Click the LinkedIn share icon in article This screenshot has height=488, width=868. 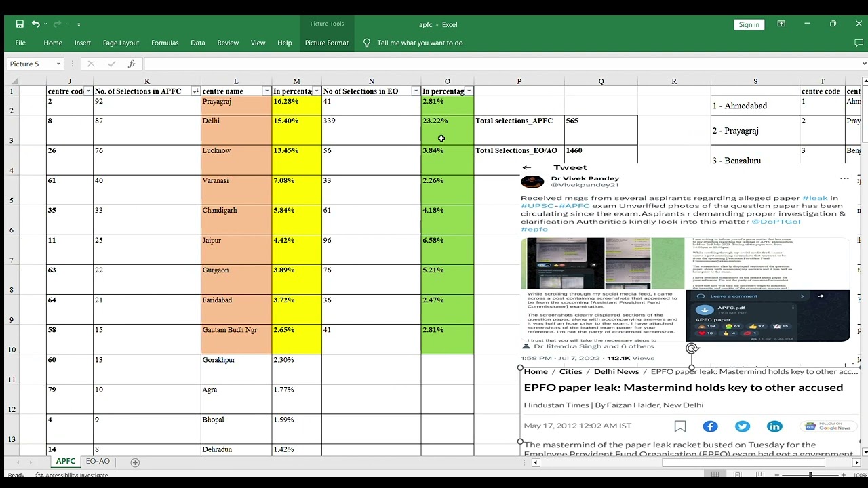coord(774,426)
